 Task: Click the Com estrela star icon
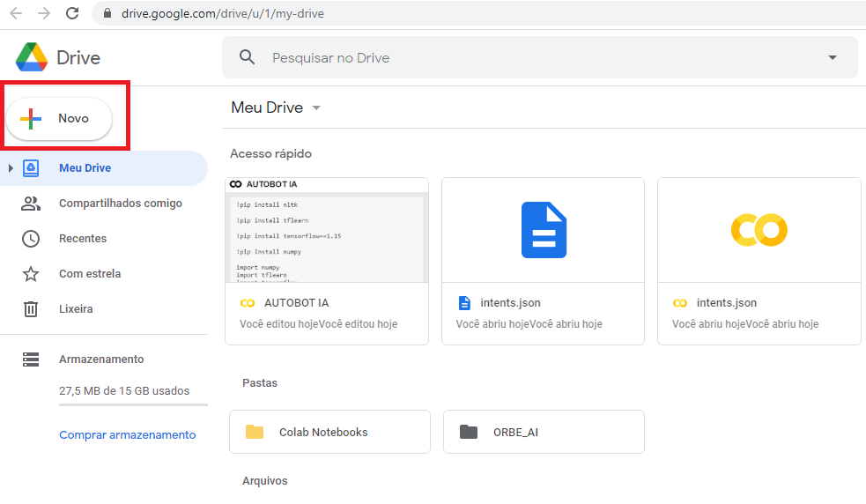[x=31, y=274]
